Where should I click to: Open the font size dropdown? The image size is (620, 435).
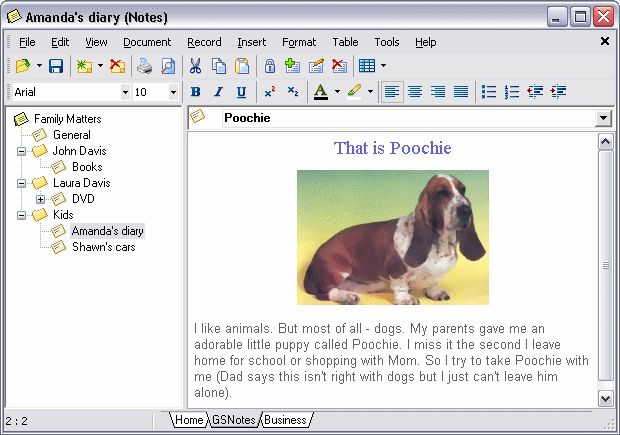click(x=173, y=92)
